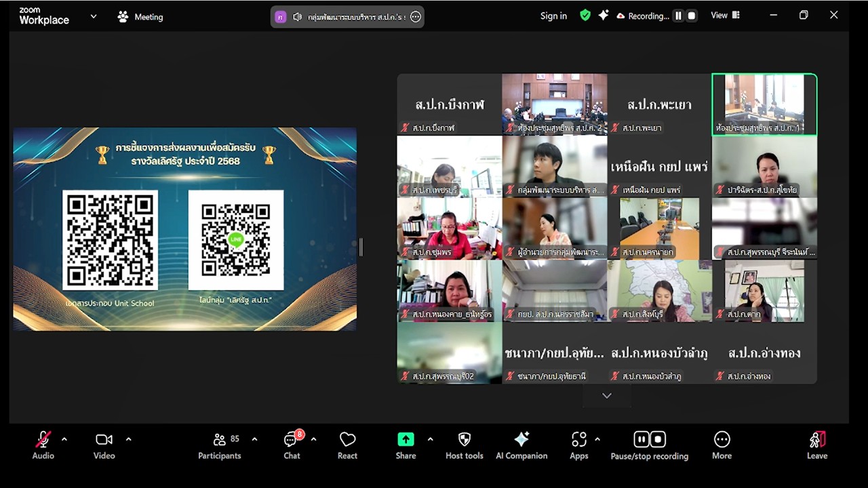The width and height of the screenshot is (868, 488).
Task: Select the ส.ป.ก.อ่างทอง participant tile
Action: click(764, 353)
